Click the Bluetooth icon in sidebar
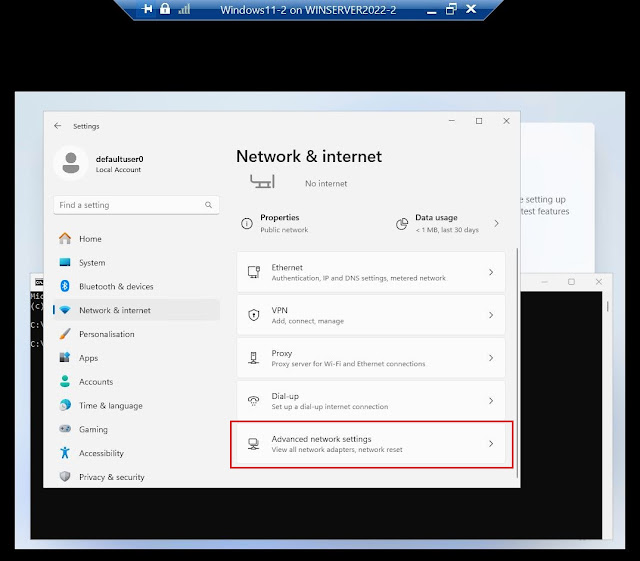The height and width of the screenshot is (561, 640). [x=65, y=286]
